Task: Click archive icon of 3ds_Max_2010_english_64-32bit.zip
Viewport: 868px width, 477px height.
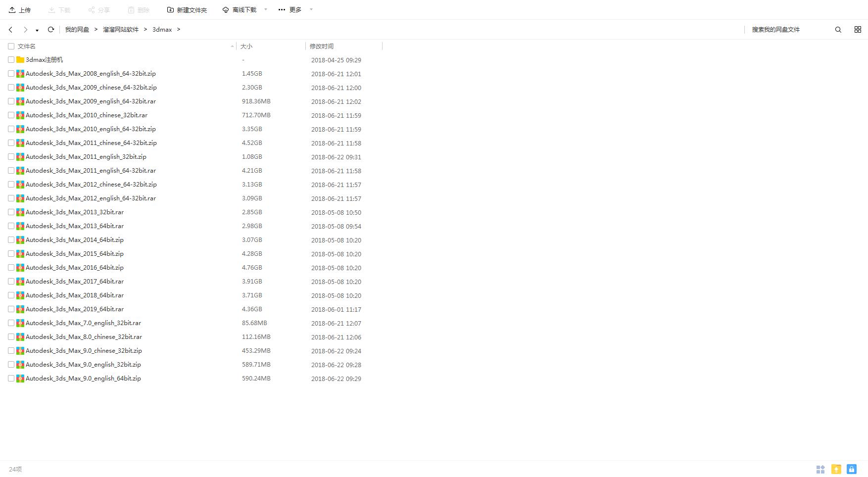Action: point(20,129)
